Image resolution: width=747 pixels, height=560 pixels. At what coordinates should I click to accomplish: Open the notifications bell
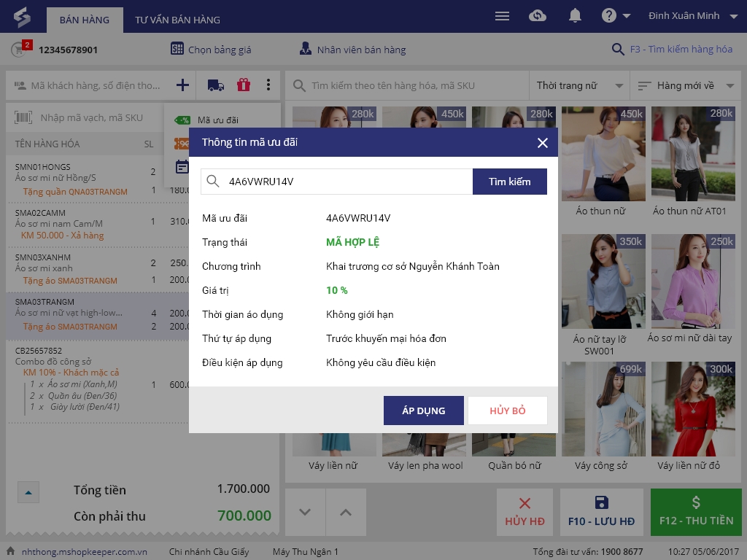(x=575, y=16)
